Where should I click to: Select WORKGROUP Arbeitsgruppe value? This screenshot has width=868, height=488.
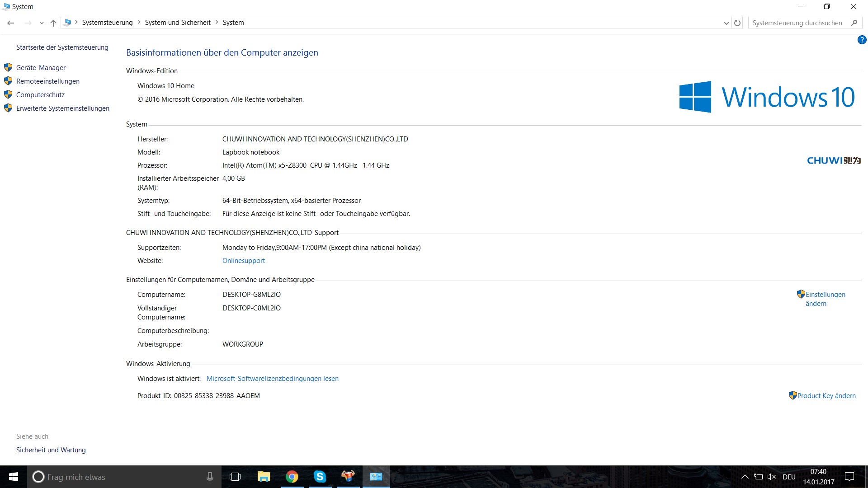(243, 344)
